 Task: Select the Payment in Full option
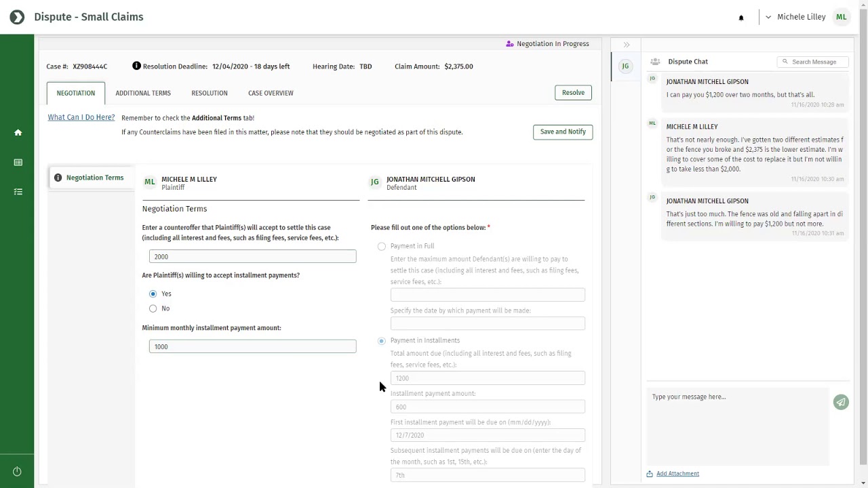pyautogui.click(x=382, y=246)
